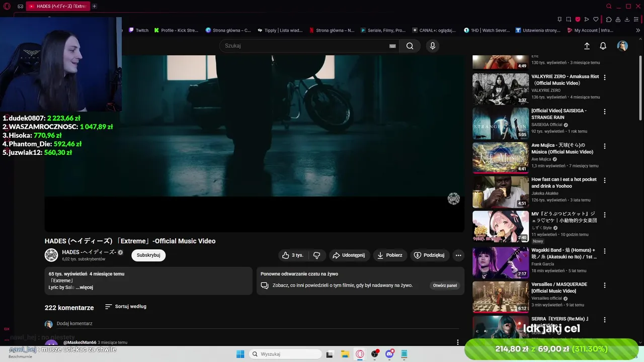This screenshot has height=362, width=644.
Task: Open Versailles MASQUERADE video thumbnail
Action: (x=500, y=297)
